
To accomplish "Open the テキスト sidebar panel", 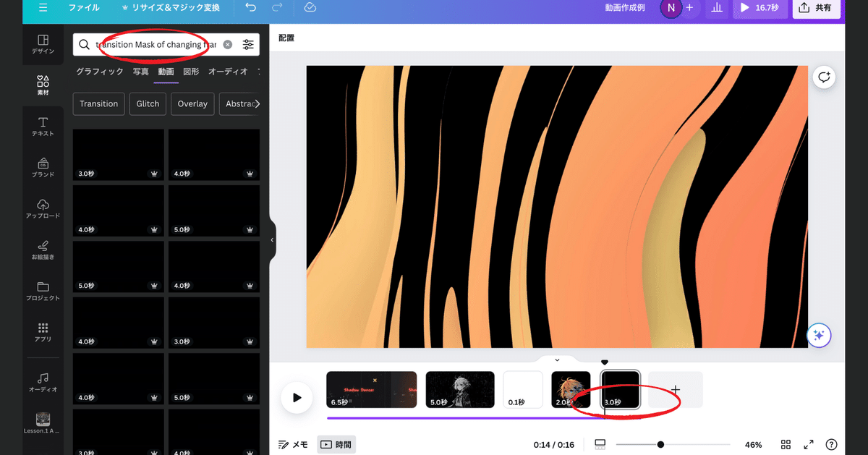I will (43, 127).
